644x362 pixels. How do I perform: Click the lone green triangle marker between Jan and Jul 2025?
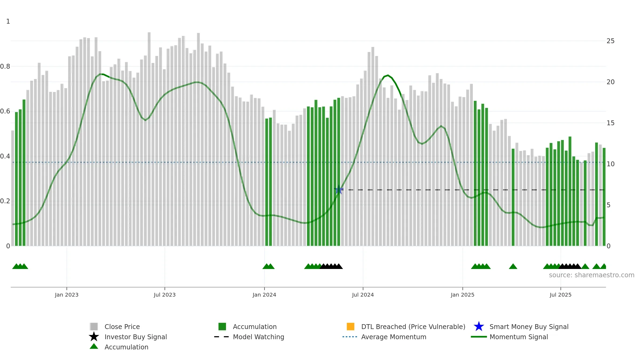tap(513, 266)
